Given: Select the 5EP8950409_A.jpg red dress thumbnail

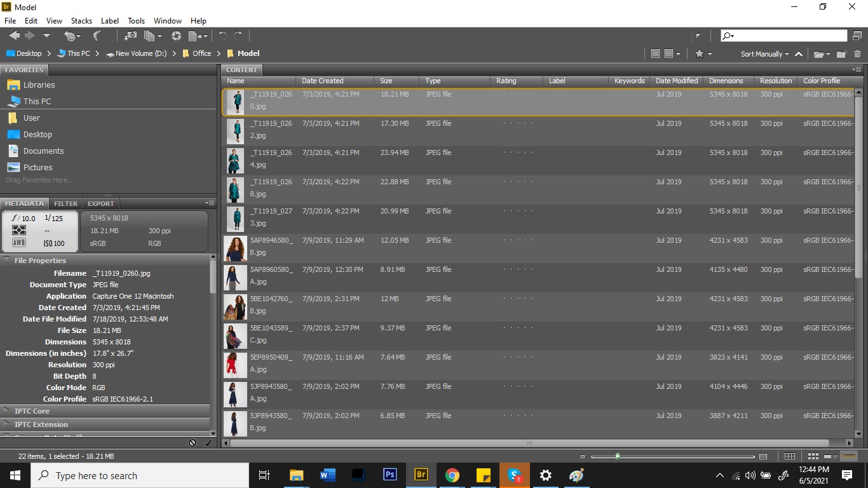Looking at the screenshot, I should click(234, 363).
